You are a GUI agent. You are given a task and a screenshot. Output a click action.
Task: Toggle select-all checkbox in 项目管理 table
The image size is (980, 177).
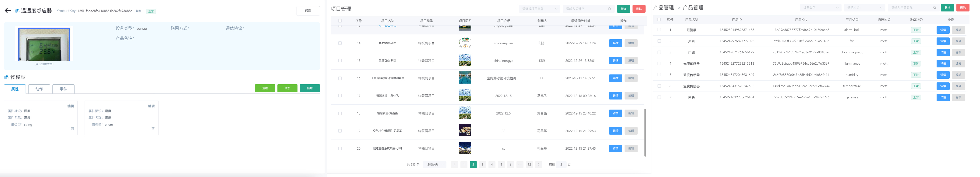click(x=340, y=21)
